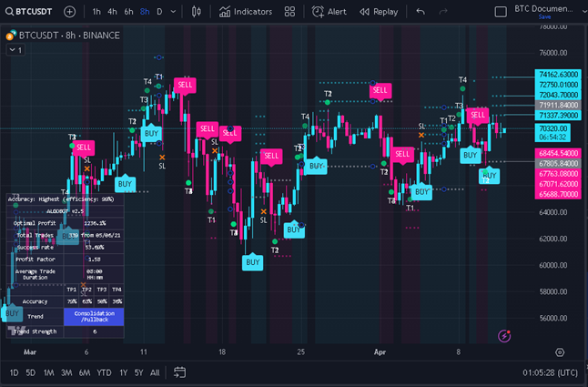This screenshot has width=588, height=387.
Task: Open the layout setup square icon
Action: click(x=501, y=12)
